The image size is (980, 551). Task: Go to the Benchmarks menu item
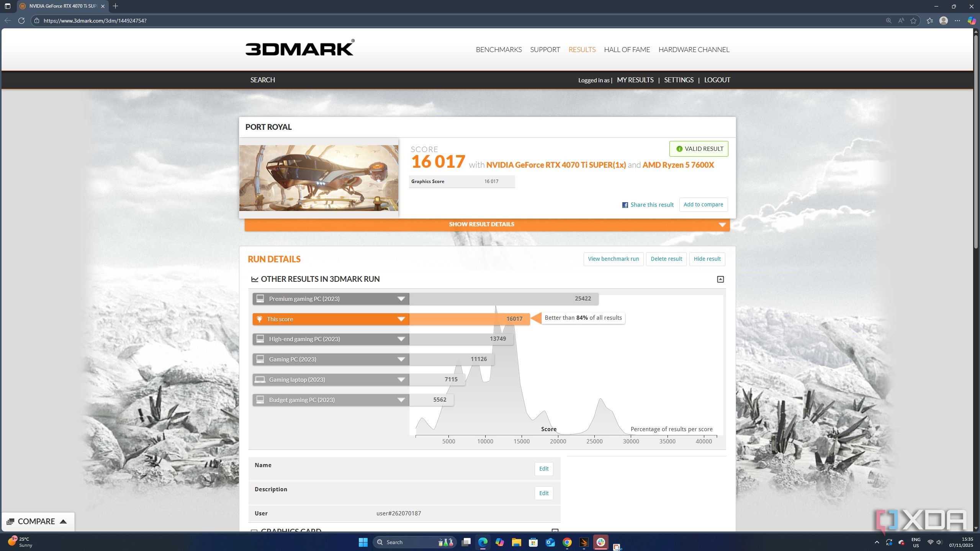pos(498,49)
